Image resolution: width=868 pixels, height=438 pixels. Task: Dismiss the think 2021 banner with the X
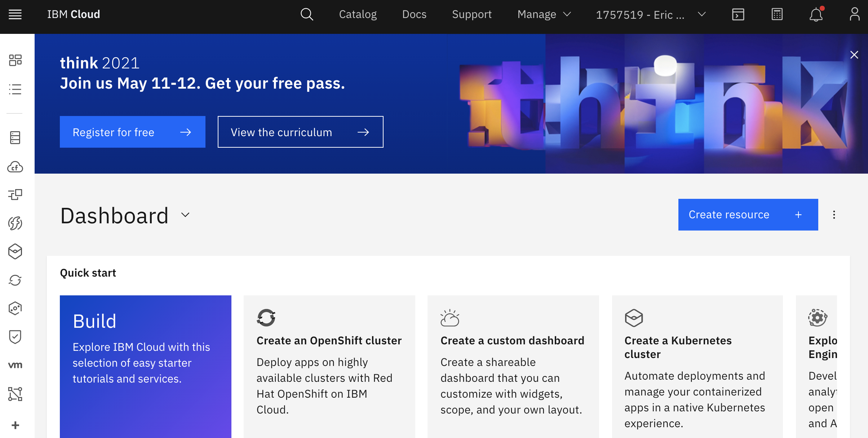(x=854, y=54)
